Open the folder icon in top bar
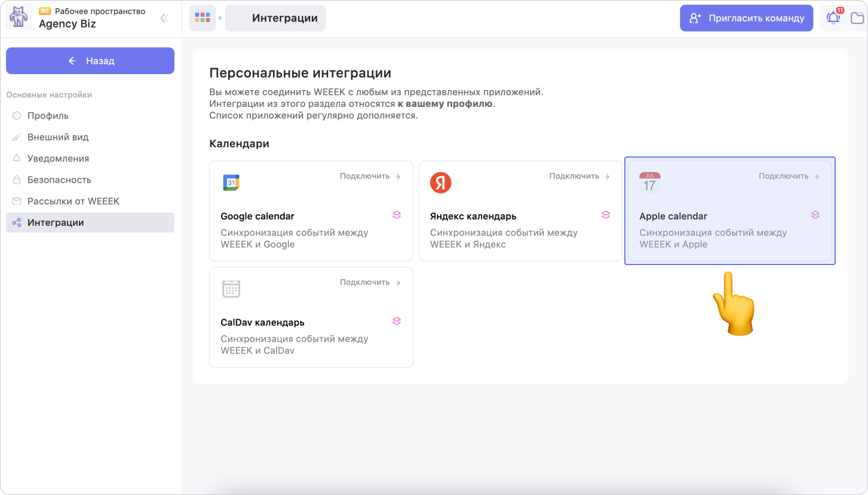Screen dimensions: 868x495 857,18
